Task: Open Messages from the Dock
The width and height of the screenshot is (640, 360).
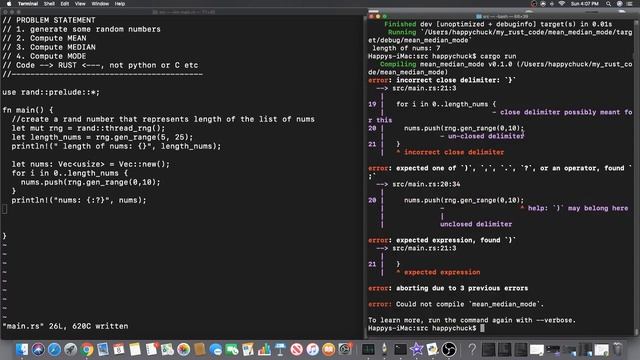Action: click(x=216, y=349)
